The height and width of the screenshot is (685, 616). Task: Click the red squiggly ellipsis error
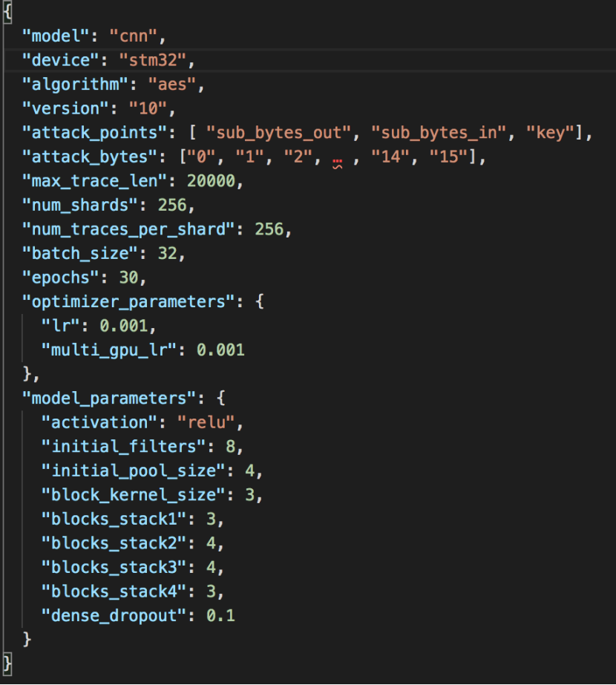pos(337,163)
